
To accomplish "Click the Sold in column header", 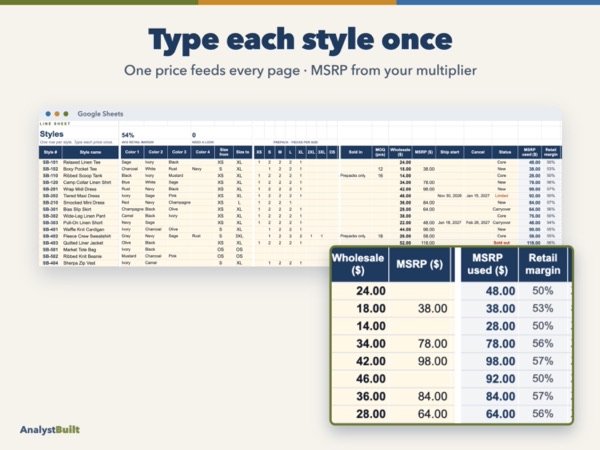I will click(x=355, y=152).
